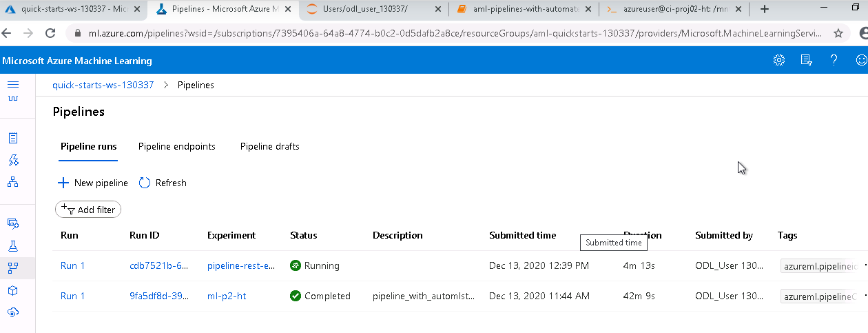Click the Dec 13, 2020 11:44 AM cell
Viewport: 868px width, 333px height.
539,296
